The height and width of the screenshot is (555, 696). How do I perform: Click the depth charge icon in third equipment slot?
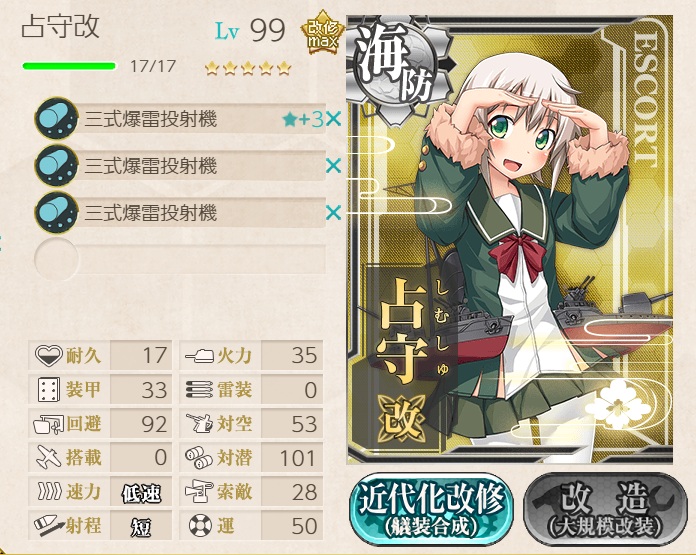56,212
